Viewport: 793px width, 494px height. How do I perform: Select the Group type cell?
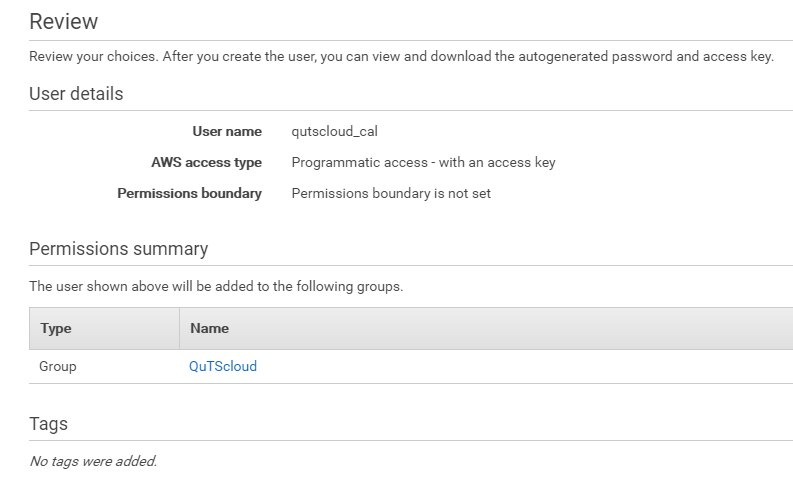(x=58, y=366)
